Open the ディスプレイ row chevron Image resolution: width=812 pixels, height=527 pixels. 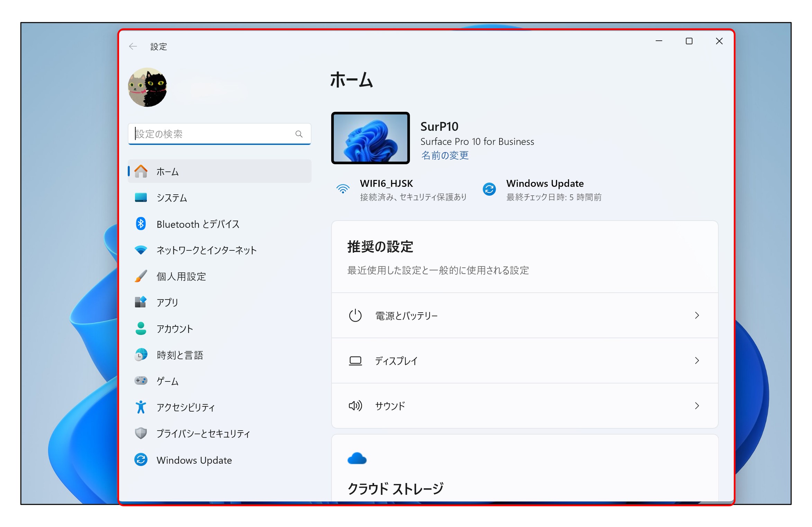[697, 361]
